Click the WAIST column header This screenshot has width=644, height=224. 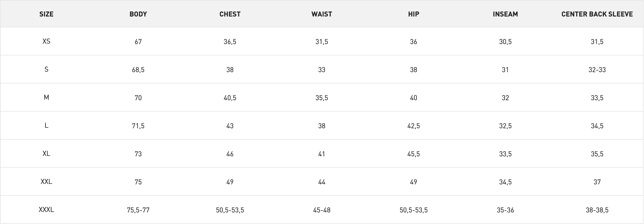coord(322,14)
